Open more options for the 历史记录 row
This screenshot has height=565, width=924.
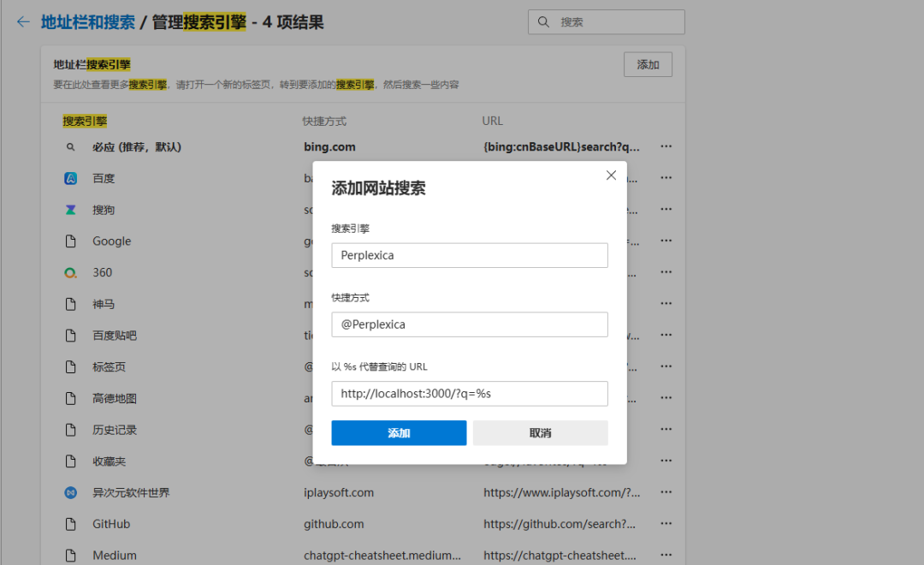[666, 429]
